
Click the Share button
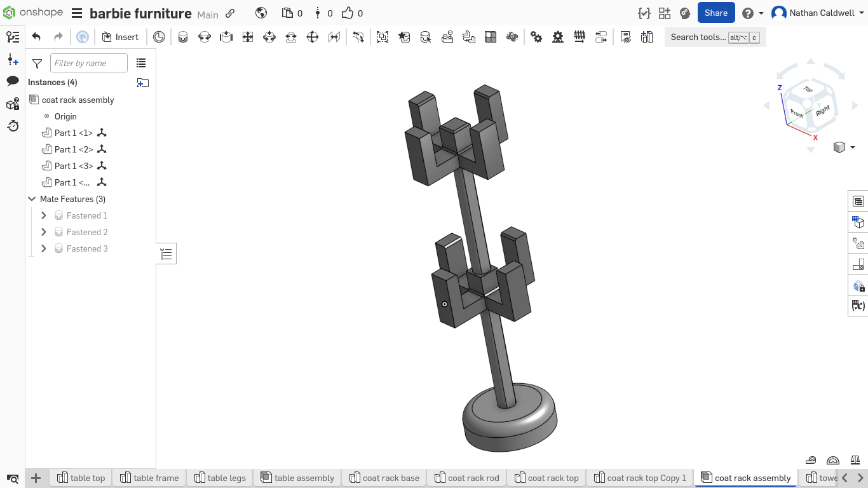click(716, 13)
